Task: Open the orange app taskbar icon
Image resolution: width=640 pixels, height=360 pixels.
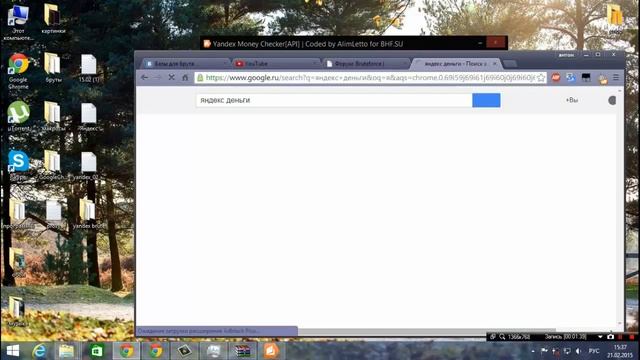Action: tap(271, 351)
